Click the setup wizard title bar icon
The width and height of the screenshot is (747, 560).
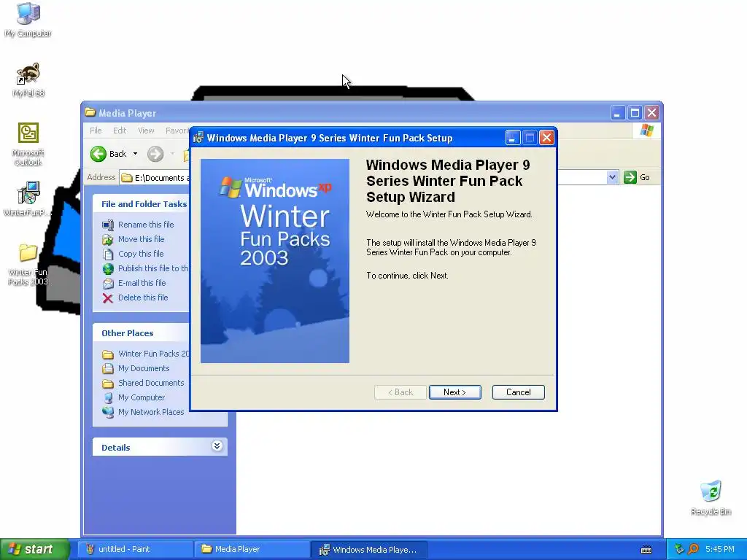(198, 138)
